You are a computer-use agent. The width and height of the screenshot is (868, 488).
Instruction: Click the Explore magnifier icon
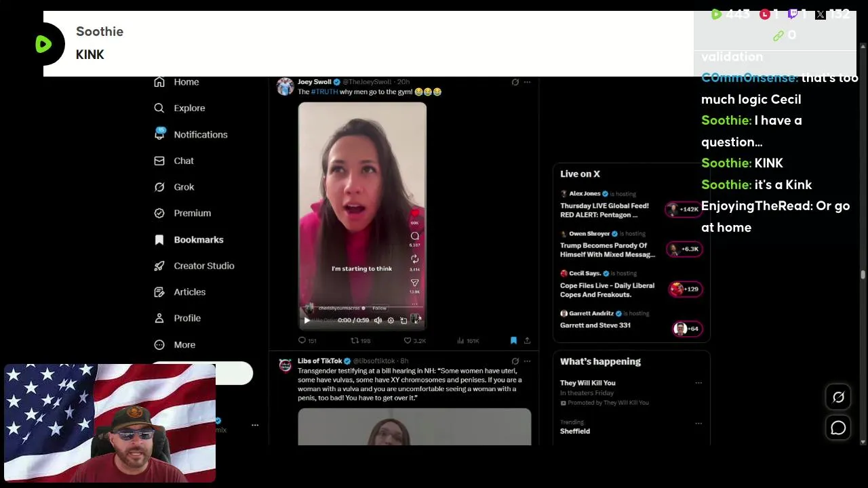point(159,108)
